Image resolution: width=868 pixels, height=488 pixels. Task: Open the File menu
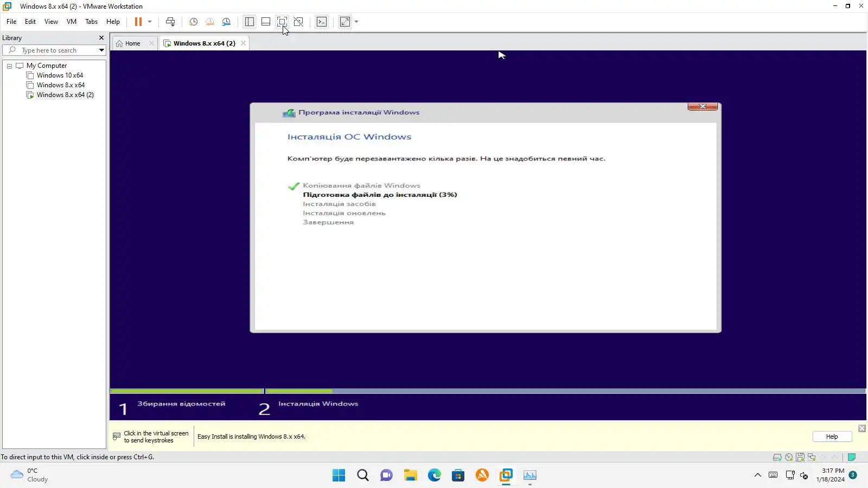click(11, 22)
